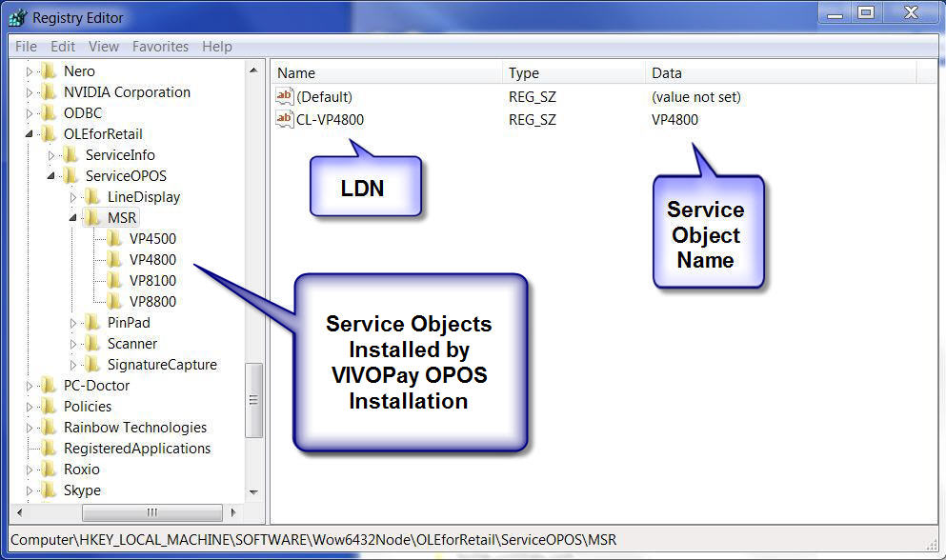Click the VP4800 data cell
The width and height of the screenshot is (946, 560).
pyautogui.click(x=674, y=120)
